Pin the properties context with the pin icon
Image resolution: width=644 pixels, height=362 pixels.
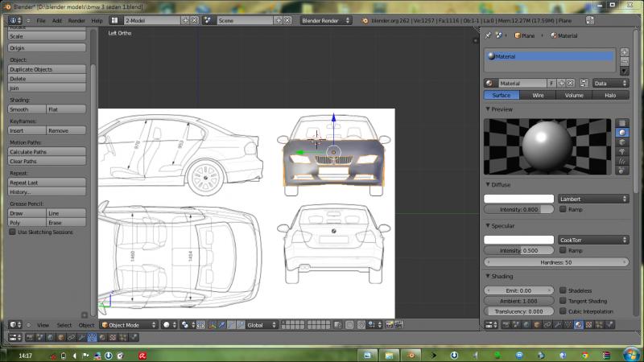(x=489, y=35)
